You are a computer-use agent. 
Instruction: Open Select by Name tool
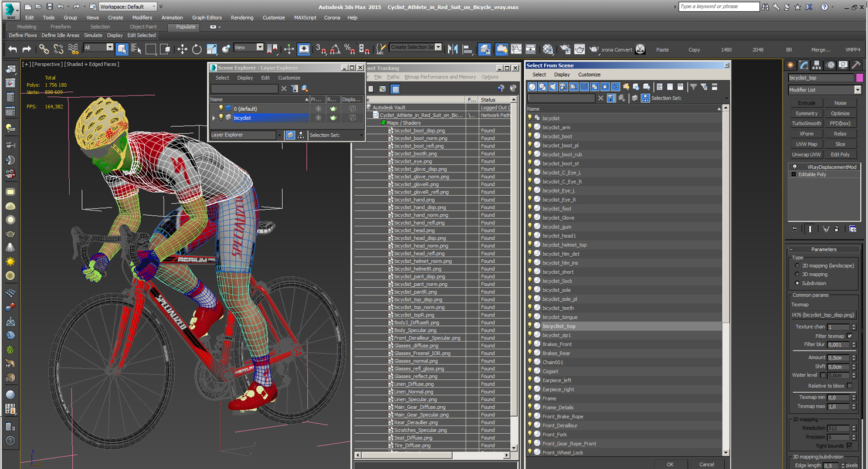coord(136,49)
